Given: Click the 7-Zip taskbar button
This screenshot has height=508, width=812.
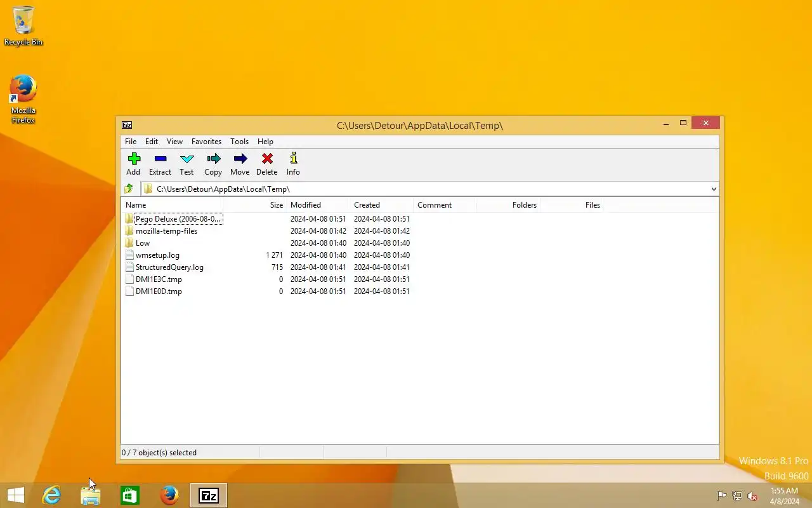Looking at the screenshot, I should (209, 495).
